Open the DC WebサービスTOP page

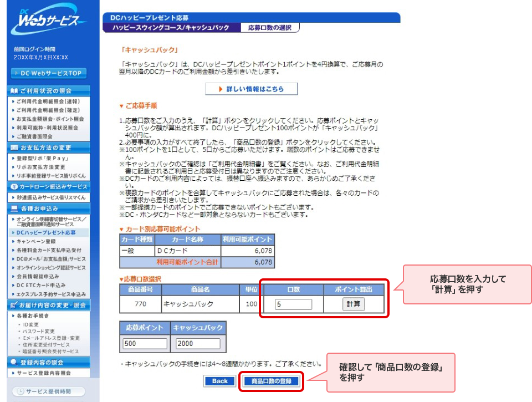[49, 73]
